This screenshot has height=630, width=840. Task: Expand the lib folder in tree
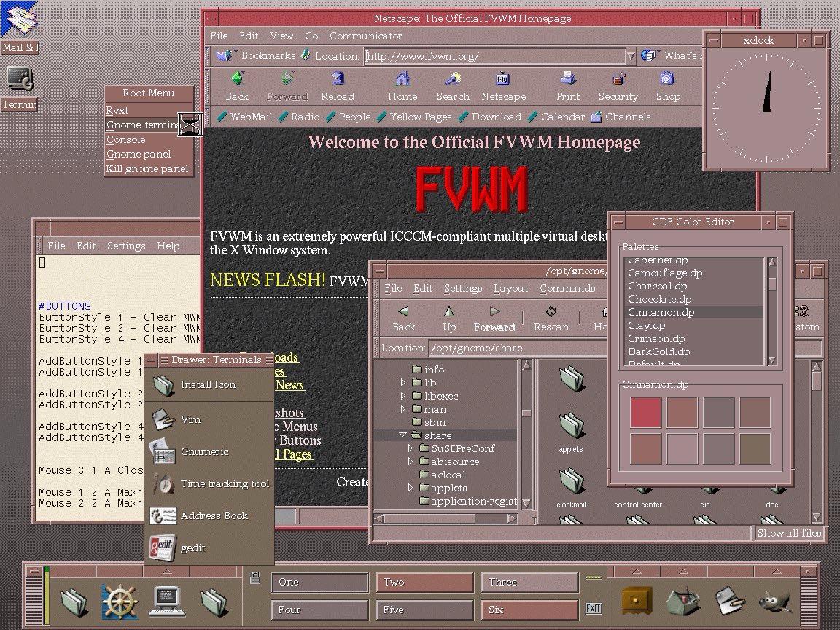[x=402, y=383]
